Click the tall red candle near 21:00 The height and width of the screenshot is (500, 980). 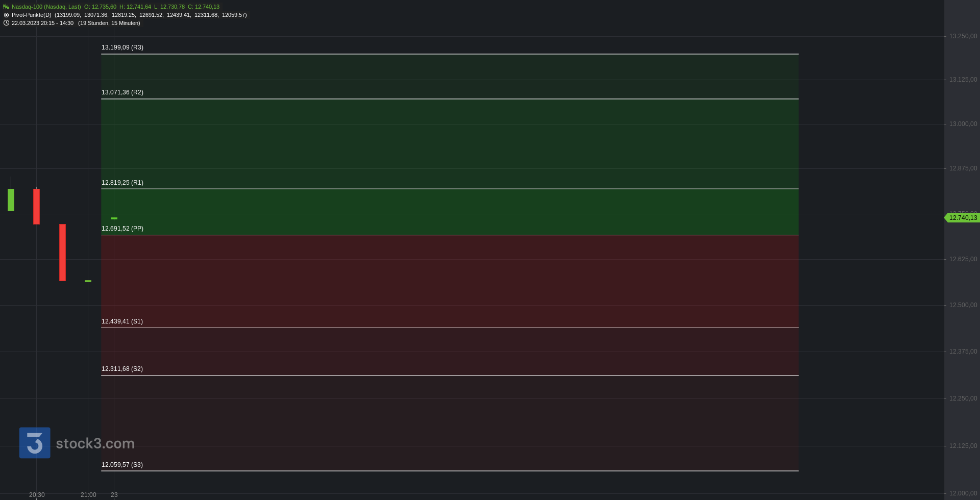point(62,253)
